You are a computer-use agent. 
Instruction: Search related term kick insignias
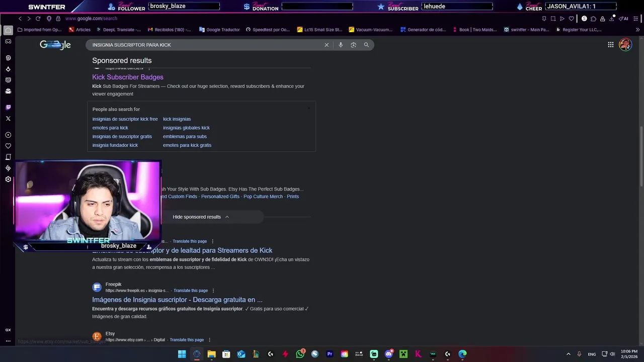177,119
